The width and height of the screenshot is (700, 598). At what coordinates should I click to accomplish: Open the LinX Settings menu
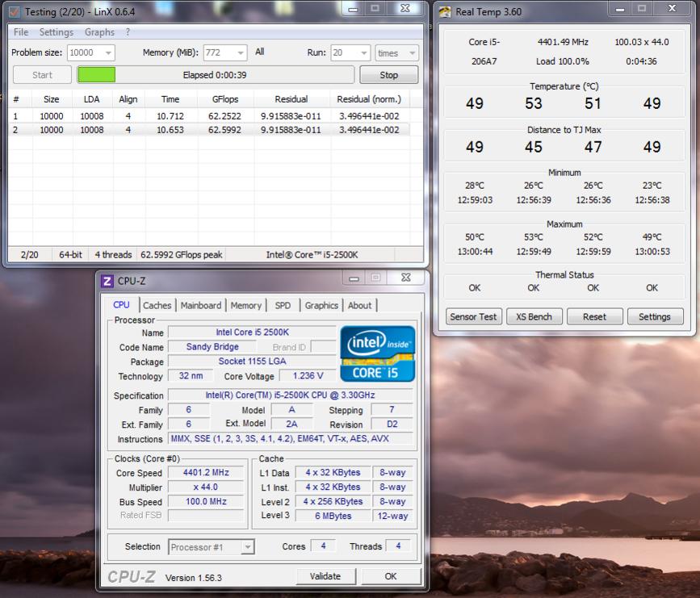(x=57, y=32)
